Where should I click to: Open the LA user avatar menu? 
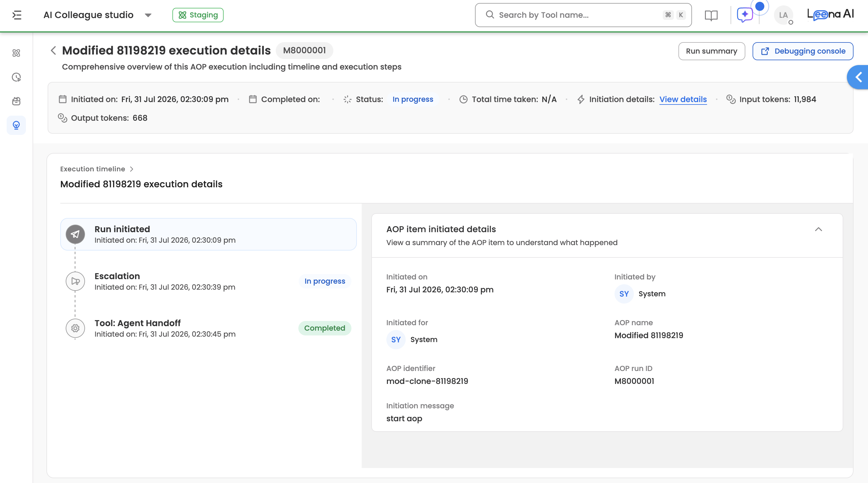pyautogui.click(x=783, y=15)
